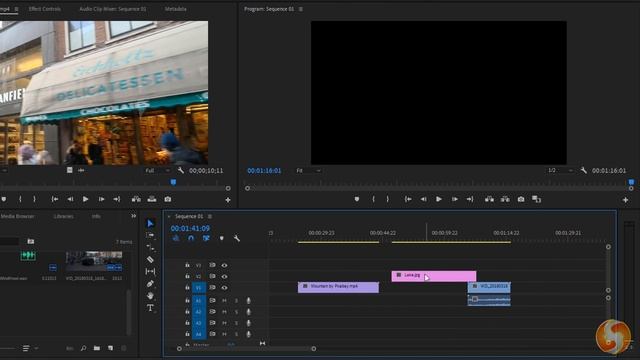Click Overwrite button in Source monitor
Image resolution: width=640 pixels, height=360 pixels.
(152, 199)
